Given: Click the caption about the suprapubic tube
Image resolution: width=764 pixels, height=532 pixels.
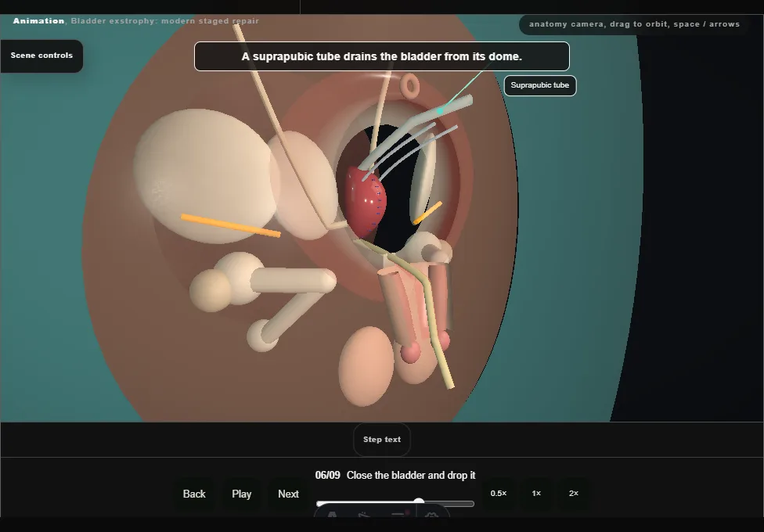Looking at the screenshot, I should point(382,56).
